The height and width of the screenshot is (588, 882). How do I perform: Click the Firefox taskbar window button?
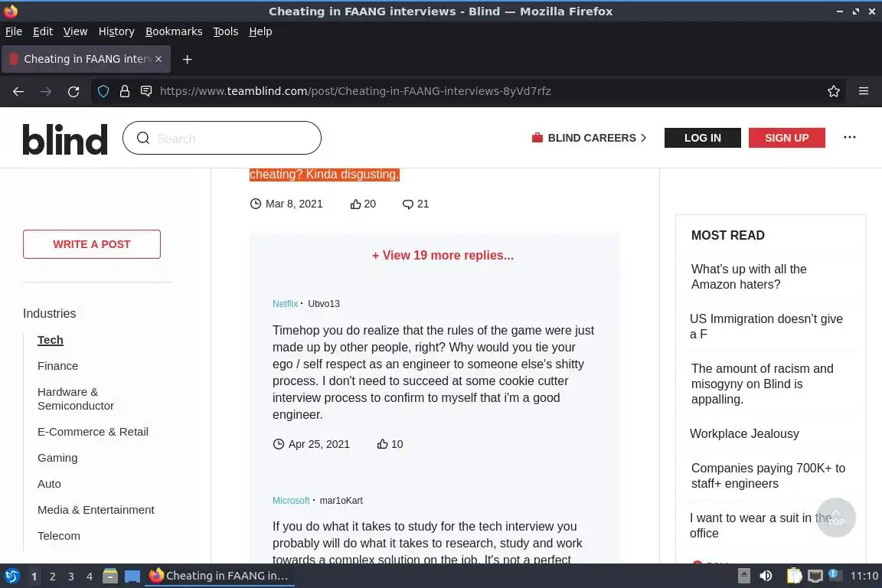tap(220, 576)
